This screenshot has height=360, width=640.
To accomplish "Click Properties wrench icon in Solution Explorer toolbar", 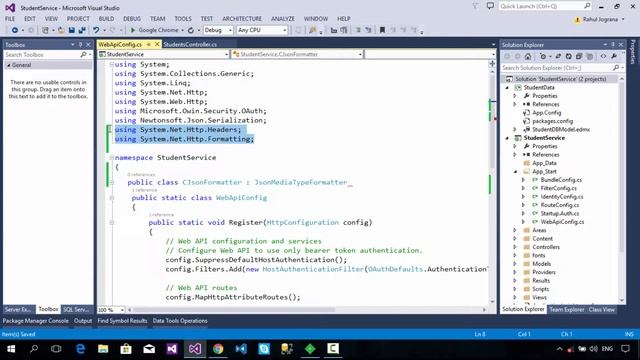I will point(614,56).
